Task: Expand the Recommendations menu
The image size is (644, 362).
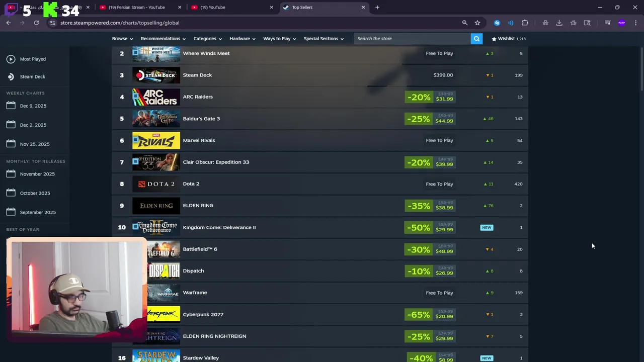Action: (163, 39)
